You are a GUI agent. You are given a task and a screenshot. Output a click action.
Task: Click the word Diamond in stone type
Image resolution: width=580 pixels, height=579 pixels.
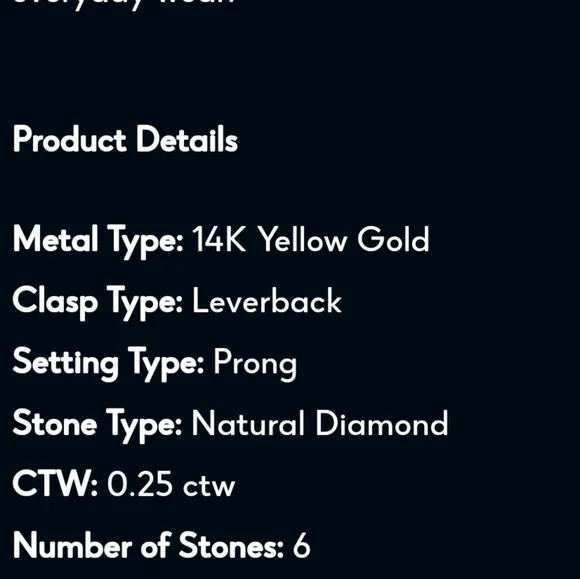[x=382, y=423]
